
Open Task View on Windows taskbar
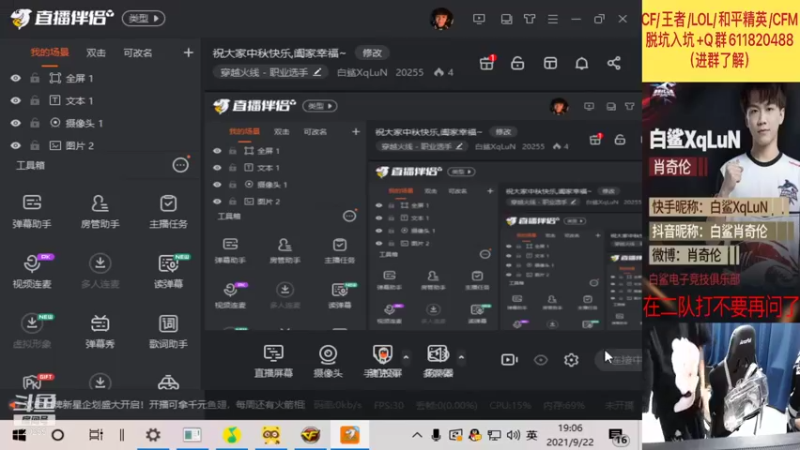(x=95, y=435)
